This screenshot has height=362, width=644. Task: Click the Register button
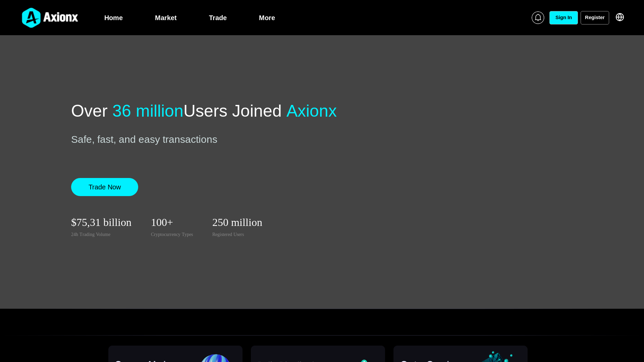594,18
